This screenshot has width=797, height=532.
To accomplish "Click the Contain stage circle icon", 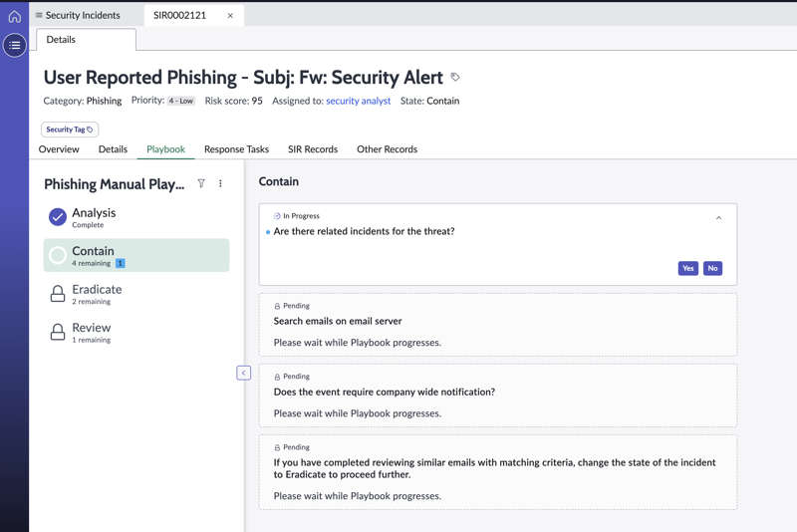I will tap(58, 255).
